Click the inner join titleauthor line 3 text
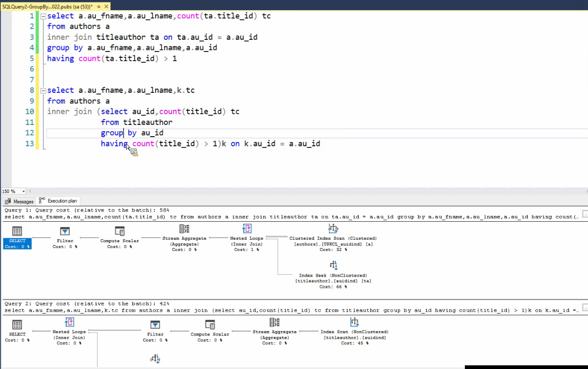The height and width of the screenshot is (369, 588). tap(152, 37)
